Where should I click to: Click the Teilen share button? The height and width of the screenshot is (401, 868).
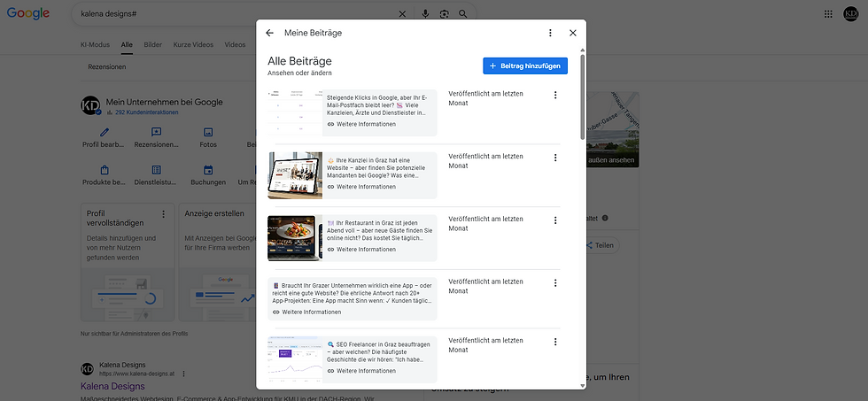pos(600,245)
